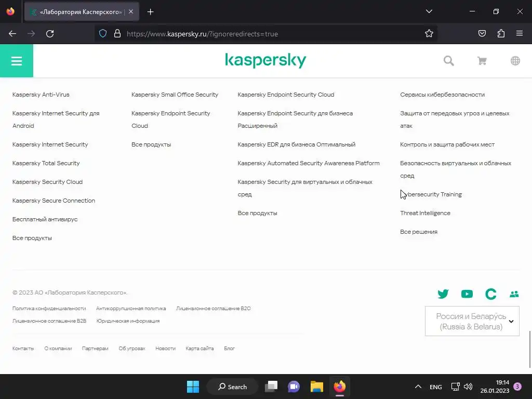
Task: Open the Контакты footer link
Action: [23, 349]
